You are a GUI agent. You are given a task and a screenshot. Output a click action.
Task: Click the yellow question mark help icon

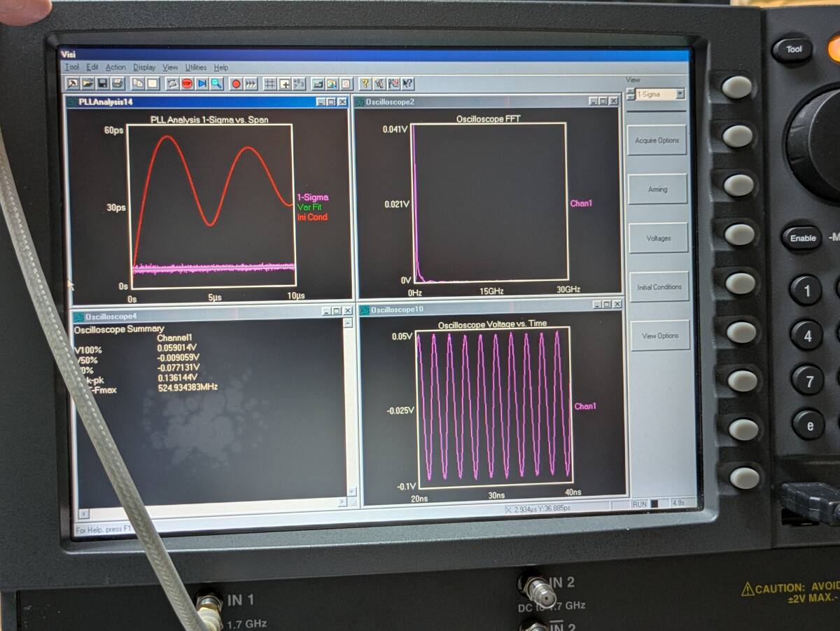tap(365, 84)
